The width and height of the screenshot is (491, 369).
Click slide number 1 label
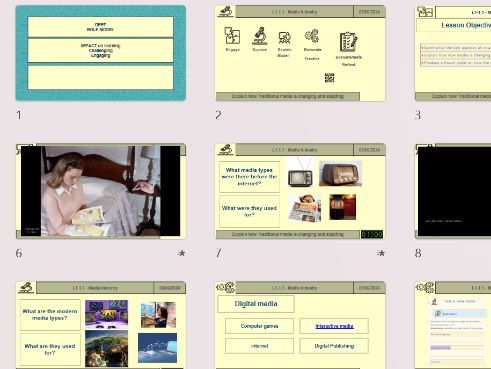19,115
